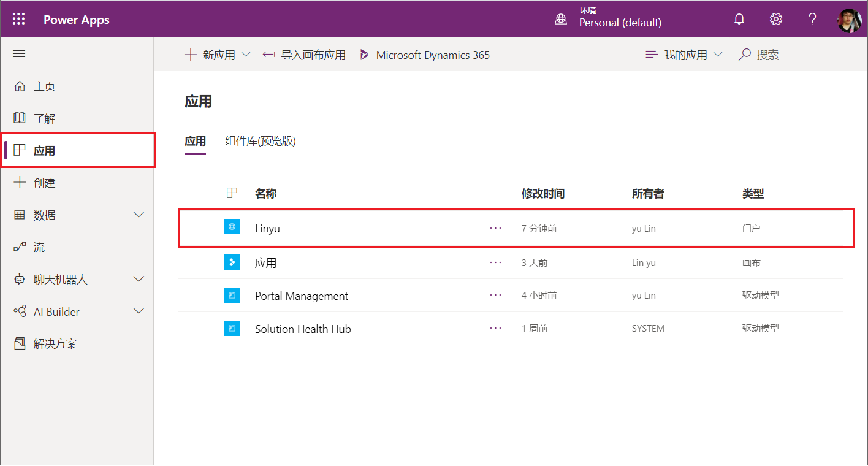
Task: Click the environment globe icon
Action: pos(561,19)
